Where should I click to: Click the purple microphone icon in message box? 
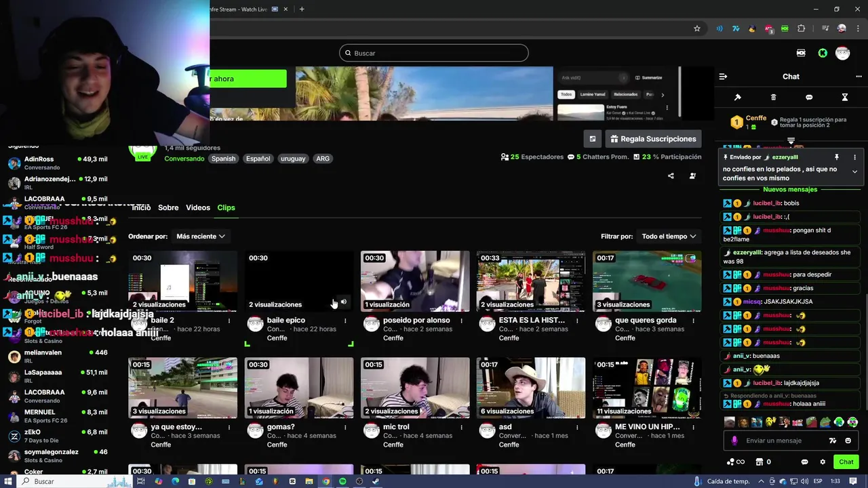734,441
